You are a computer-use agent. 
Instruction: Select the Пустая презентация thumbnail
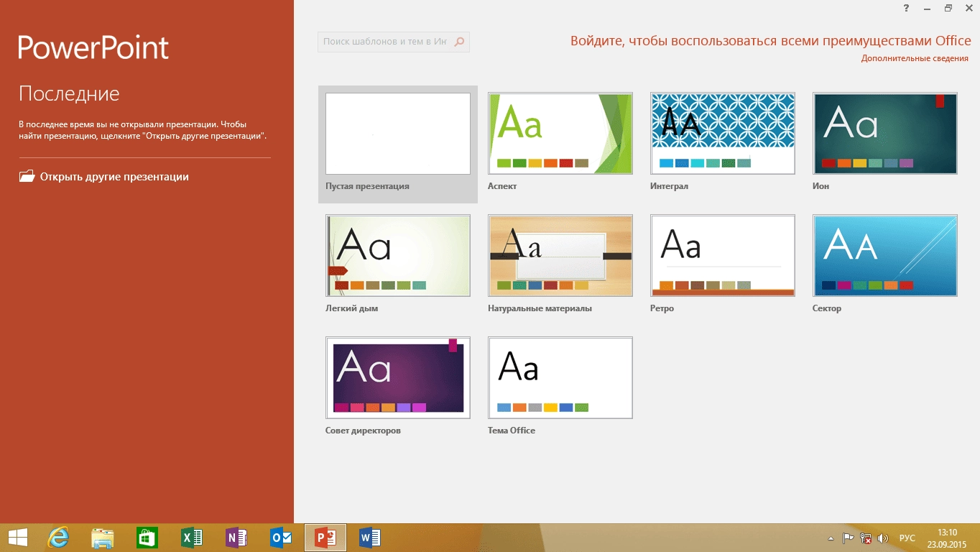398,134
